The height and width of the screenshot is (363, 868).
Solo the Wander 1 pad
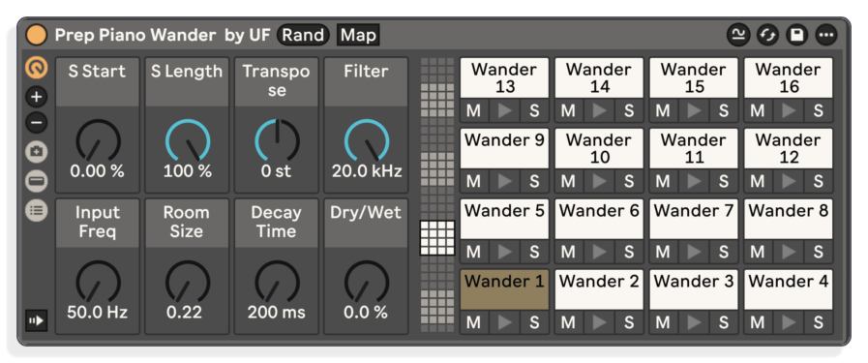click(x=534, y=322)
